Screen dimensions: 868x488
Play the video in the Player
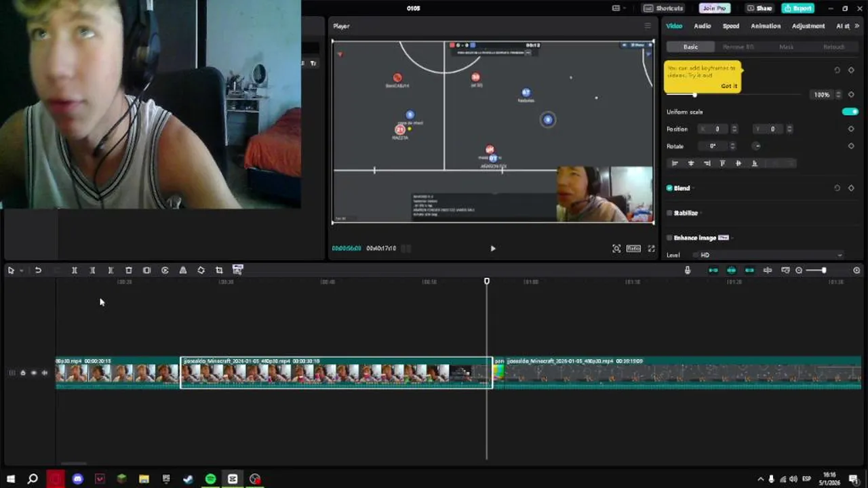tap(493, 249)
